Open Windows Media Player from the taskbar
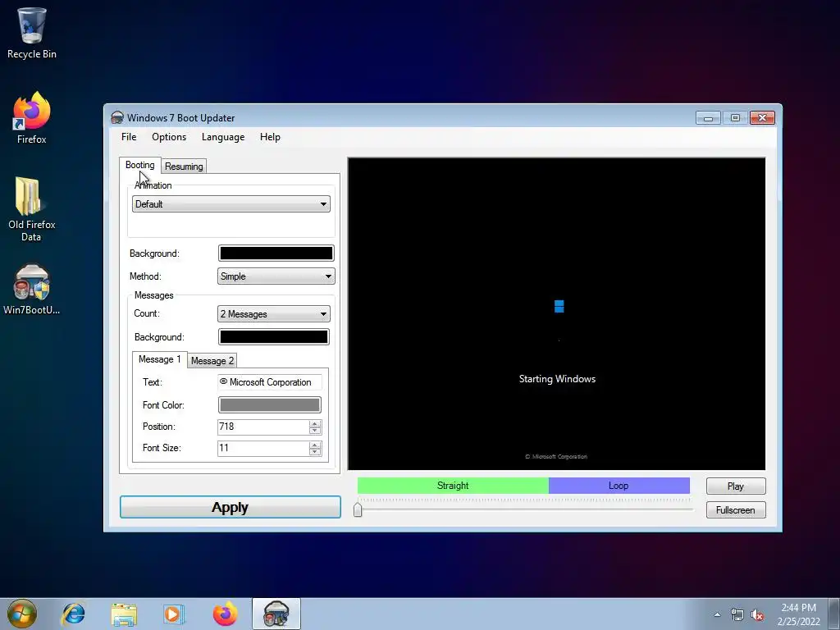The height and width of the screenshot is (630, 840). point(174,614)
